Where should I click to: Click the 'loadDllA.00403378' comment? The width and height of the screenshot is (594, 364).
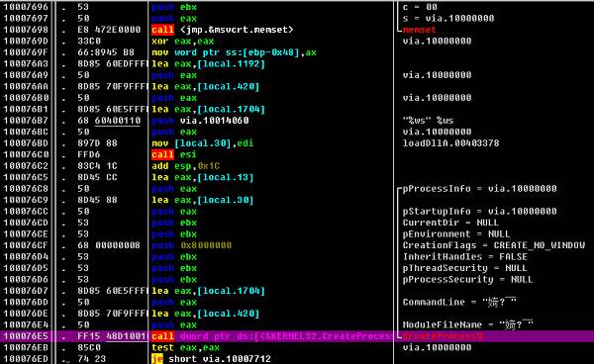(x=450, y=143)
